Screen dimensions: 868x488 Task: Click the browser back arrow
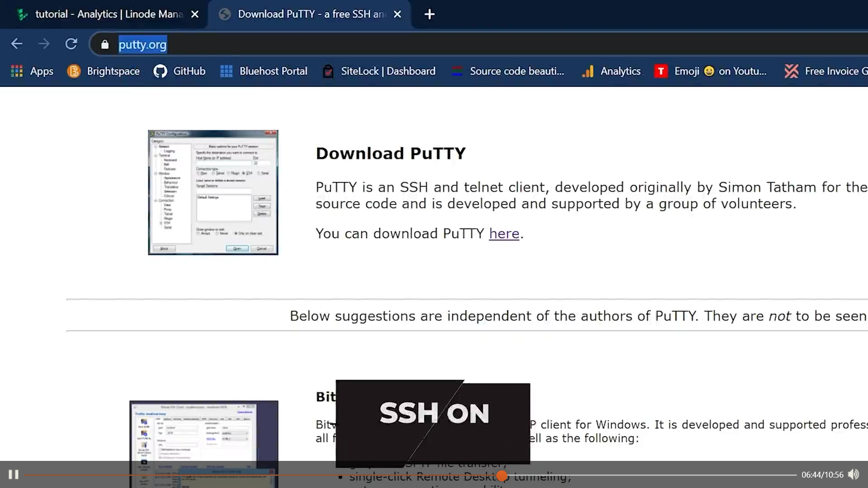pyautogui.click(x=17, y=44)
